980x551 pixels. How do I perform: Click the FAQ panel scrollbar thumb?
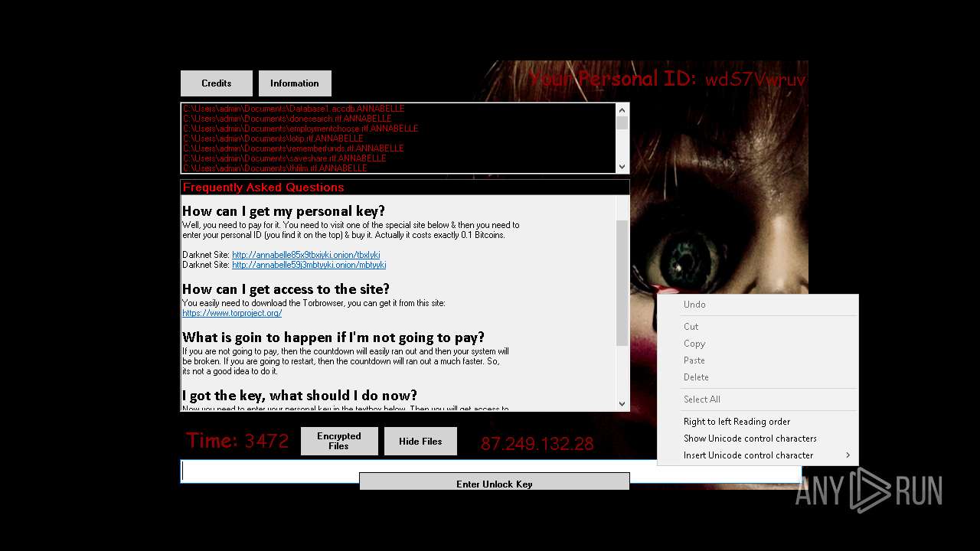coord(622,283)
